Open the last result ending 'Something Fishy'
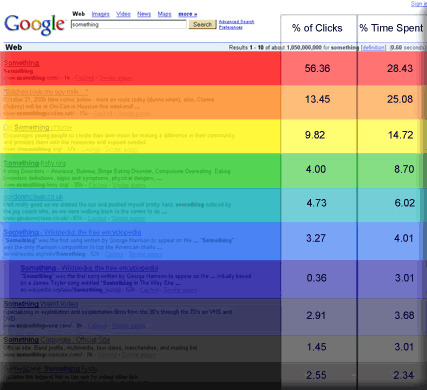The width and height of the screenshot is (427, 390). [x=51, y=369]
